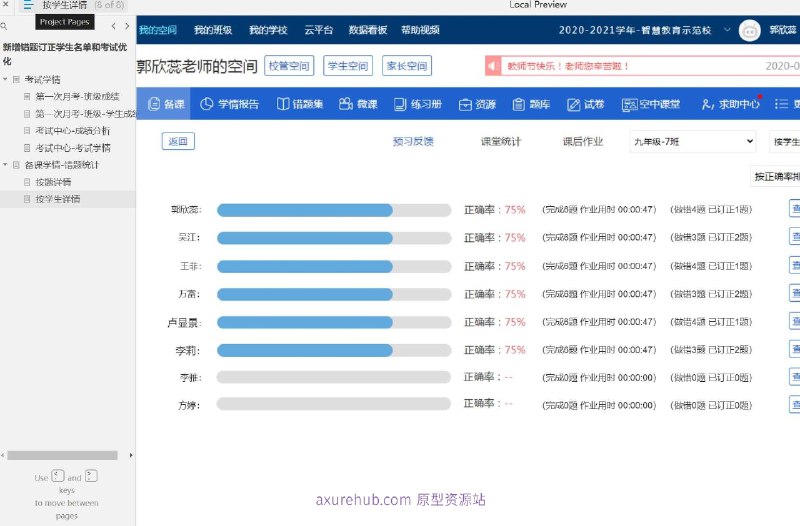Click the user avatar icon
This screenshot has height=526, width=800.
(x=749, y=31)
